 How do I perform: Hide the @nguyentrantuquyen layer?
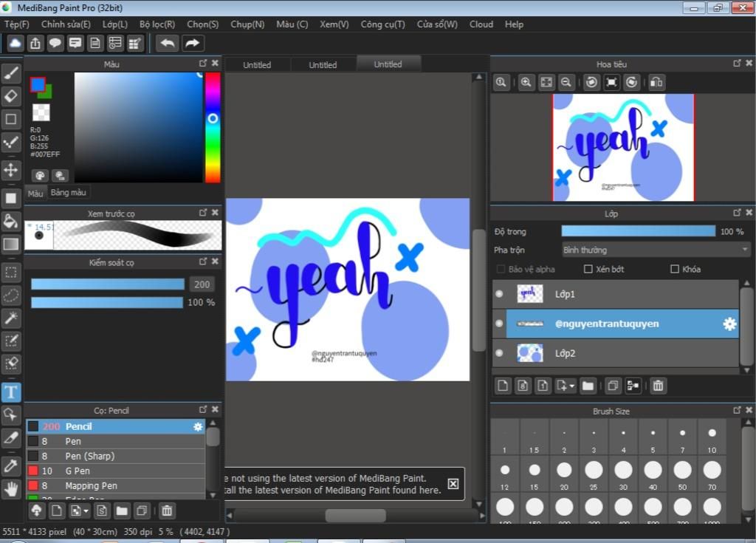(x=500, y=324)
